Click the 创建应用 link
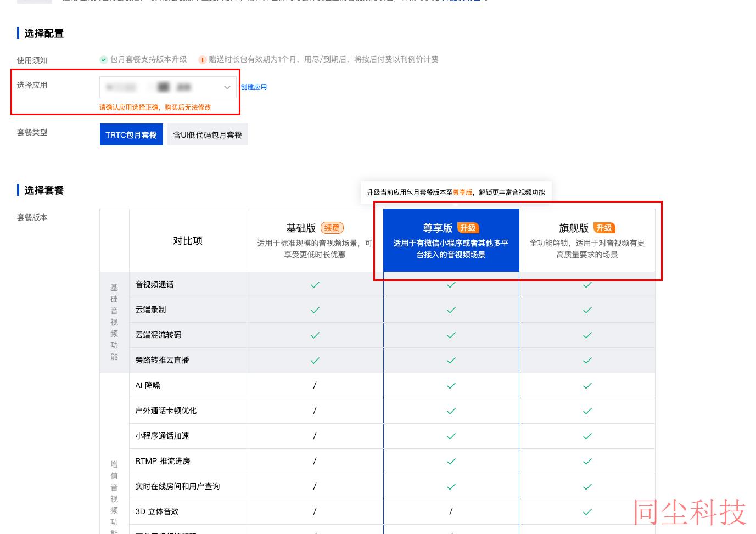The width and height of the screenshot is (756, 534). click(254, 87)
